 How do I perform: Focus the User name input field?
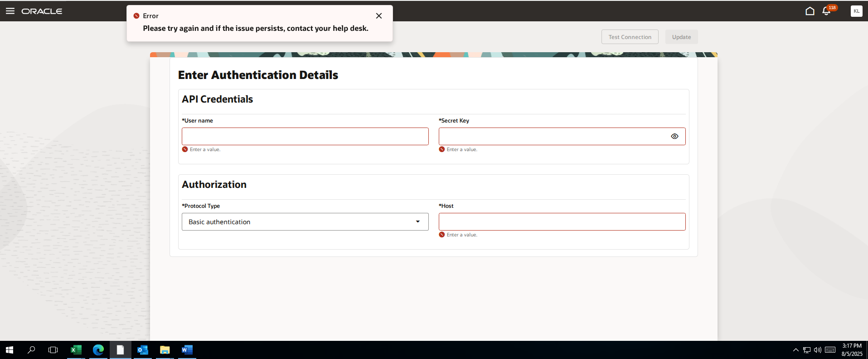(x=305, y=136)
